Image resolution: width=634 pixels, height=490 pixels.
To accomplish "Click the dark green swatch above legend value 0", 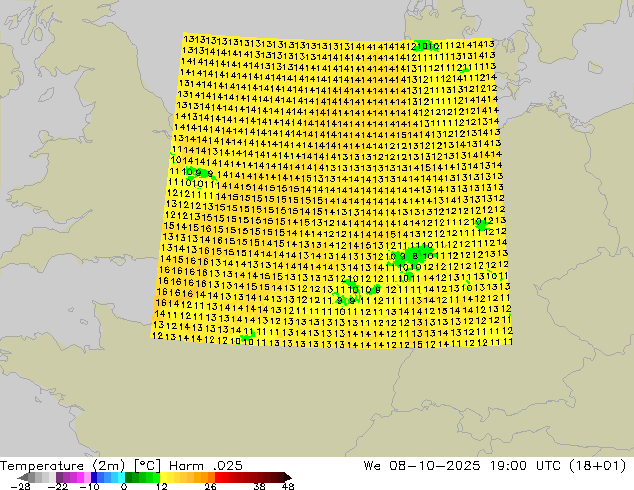I will tap(129, 477).
